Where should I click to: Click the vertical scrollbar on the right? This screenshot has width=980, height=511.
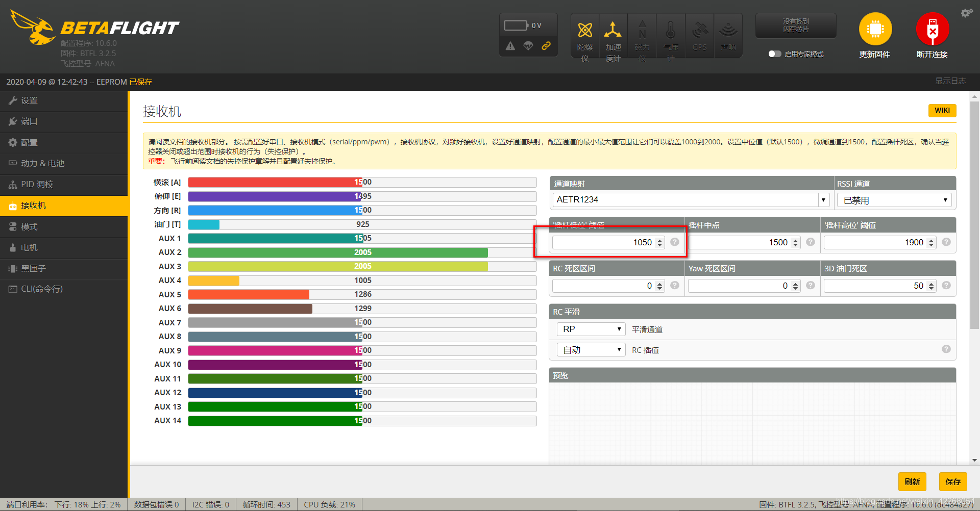tap(974, 214)
